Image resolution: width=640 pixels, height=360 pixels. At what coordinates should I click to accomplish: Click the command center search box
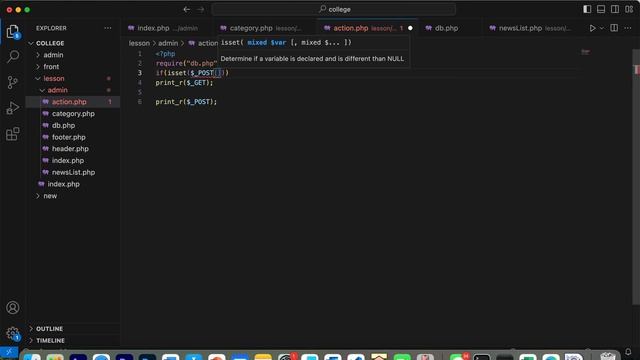coord(333,9)
